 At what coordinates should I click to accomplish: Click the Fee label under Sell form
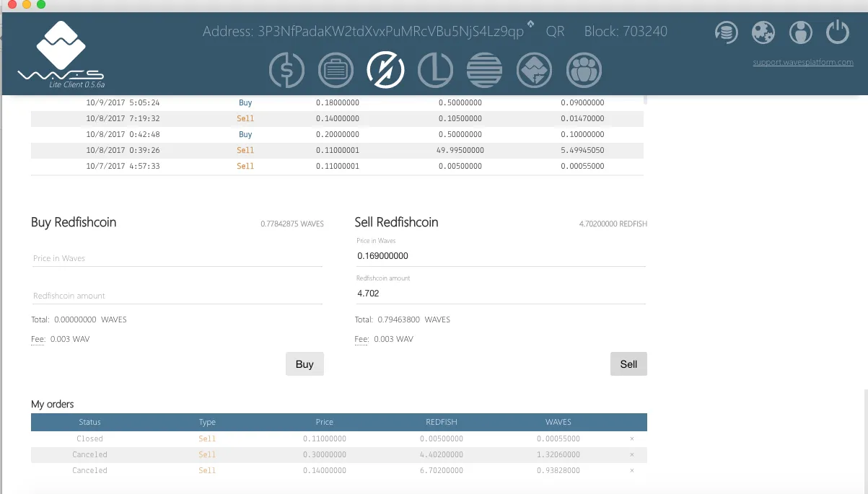point(362,339)
